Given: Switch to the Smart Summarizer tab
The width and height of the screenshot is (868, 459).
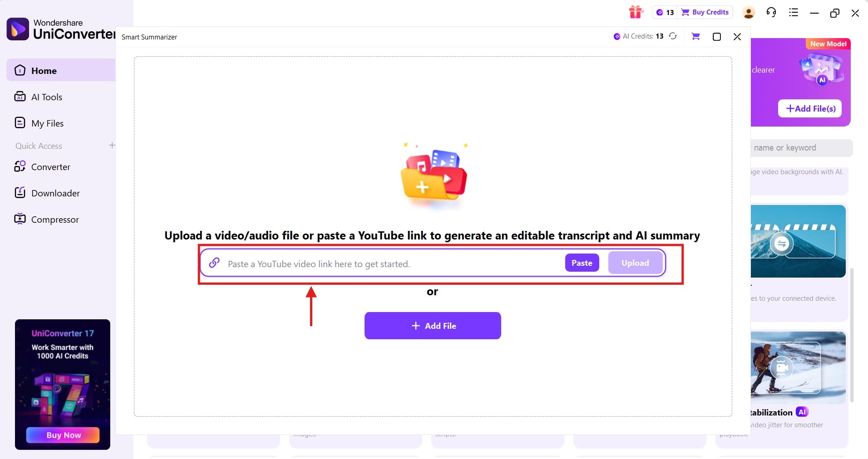Looking at the screenshot, I should tap(149, 37).
